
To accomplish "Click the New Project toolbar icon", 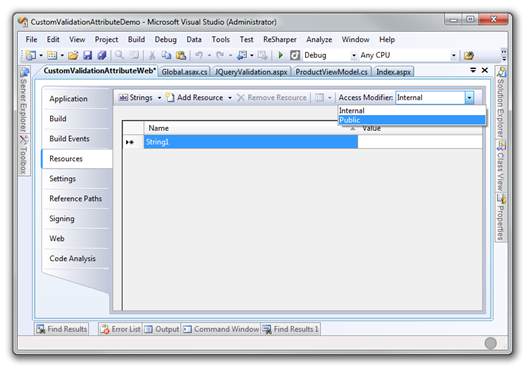I will (31, 55).
